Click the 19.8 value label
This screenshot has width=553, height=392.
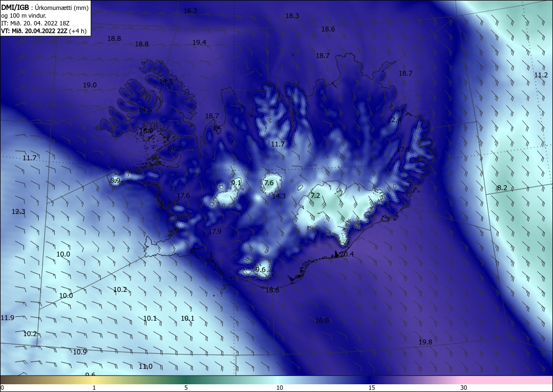tap(425, 342)
